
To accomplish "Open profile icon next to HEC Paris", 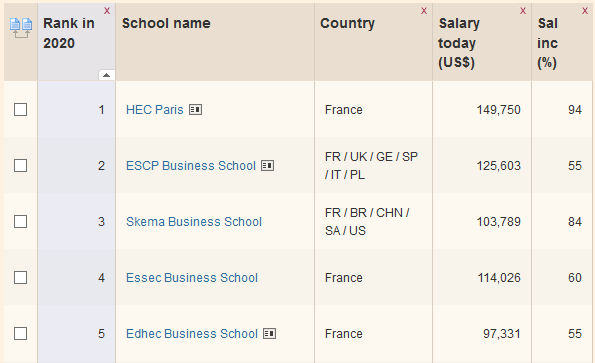I will tap(195, 110).
